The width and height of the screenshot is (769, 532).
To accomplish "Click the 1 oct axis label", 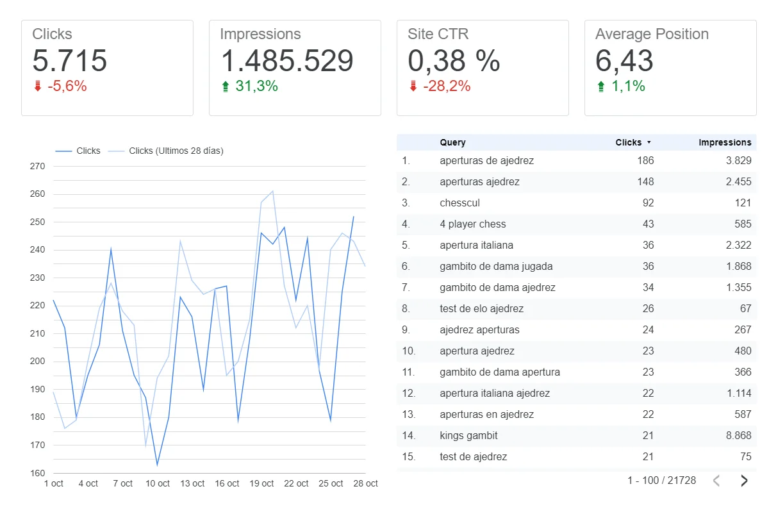I will point(54,484).
